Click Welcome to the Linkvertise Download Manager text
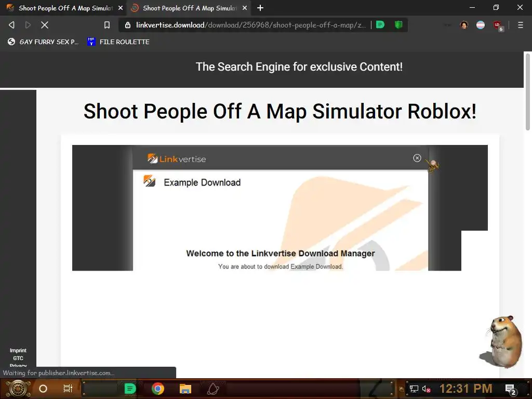Viewport: 532px width, 399px height. [280, 254]
